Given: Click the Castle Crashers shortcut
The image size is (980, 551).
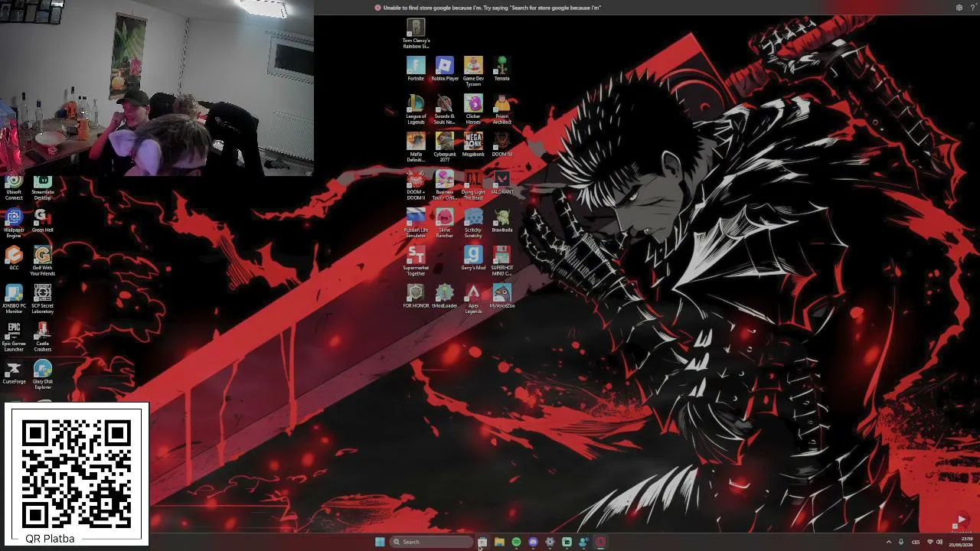Looking at the screenshot, I should click(42, 337).
